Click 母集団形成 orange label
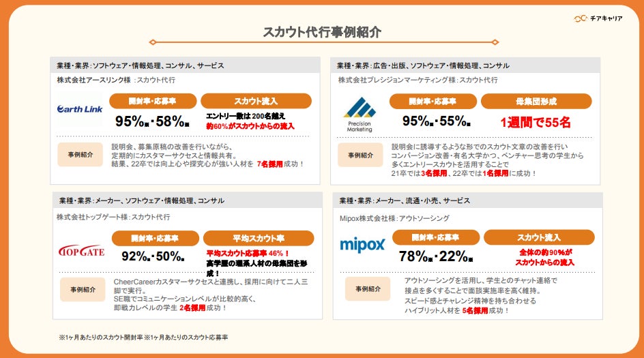This screenshot has height=358, width=644. (536, 101)
